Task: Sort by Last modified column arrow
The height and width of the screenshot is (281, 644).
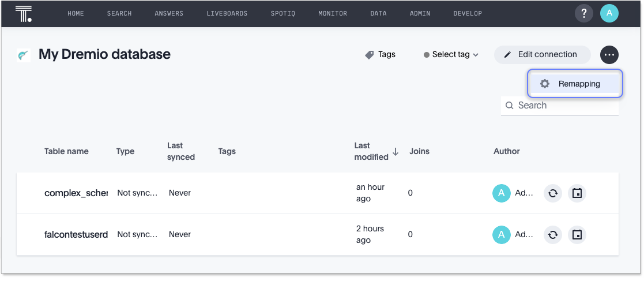Action: 396,152
